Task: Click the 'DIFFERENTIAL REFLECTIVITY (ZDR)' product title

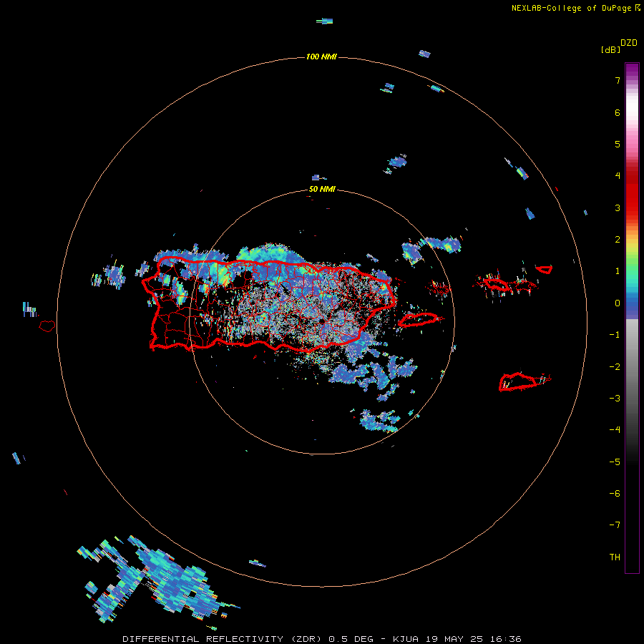Action: point(223,639)
